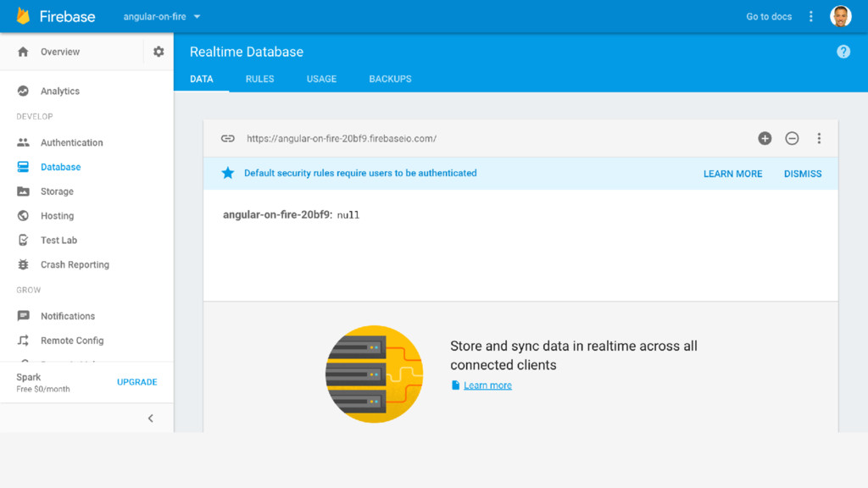
Task: Click the server illustration graphic
Action: 374,374
